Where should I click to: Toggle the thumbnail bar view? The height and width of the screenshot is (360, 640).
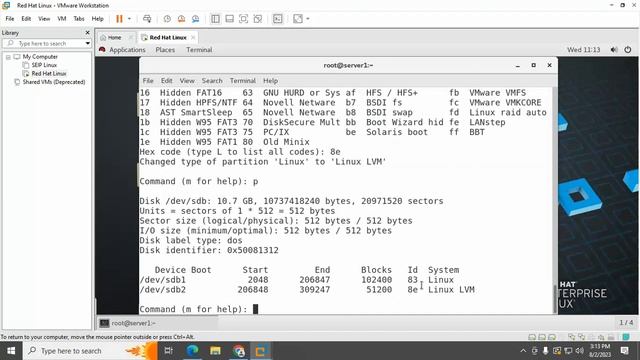[x=229, y=19]
